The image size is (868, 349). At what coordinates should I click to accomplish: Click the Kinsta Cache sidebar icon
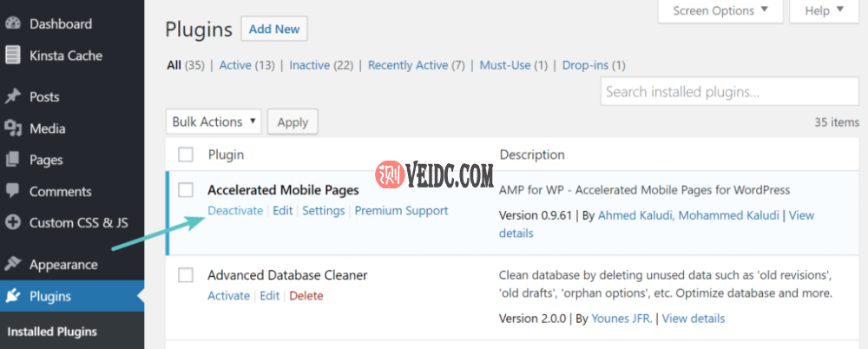[13, 56]
